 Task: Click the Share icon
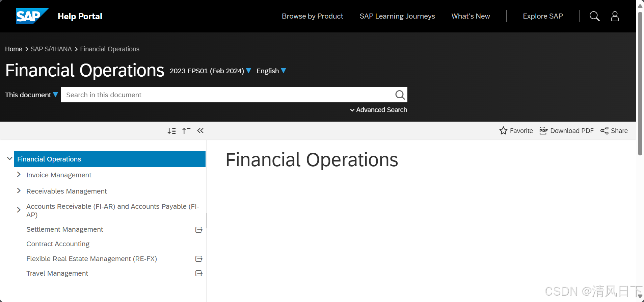click(604, 131)
